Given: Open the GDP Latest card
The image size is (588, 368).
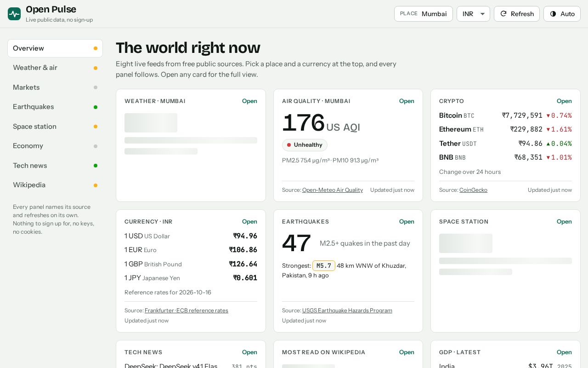Looking at the screenshot, I should pyautogui.click(x=564, y=352).
